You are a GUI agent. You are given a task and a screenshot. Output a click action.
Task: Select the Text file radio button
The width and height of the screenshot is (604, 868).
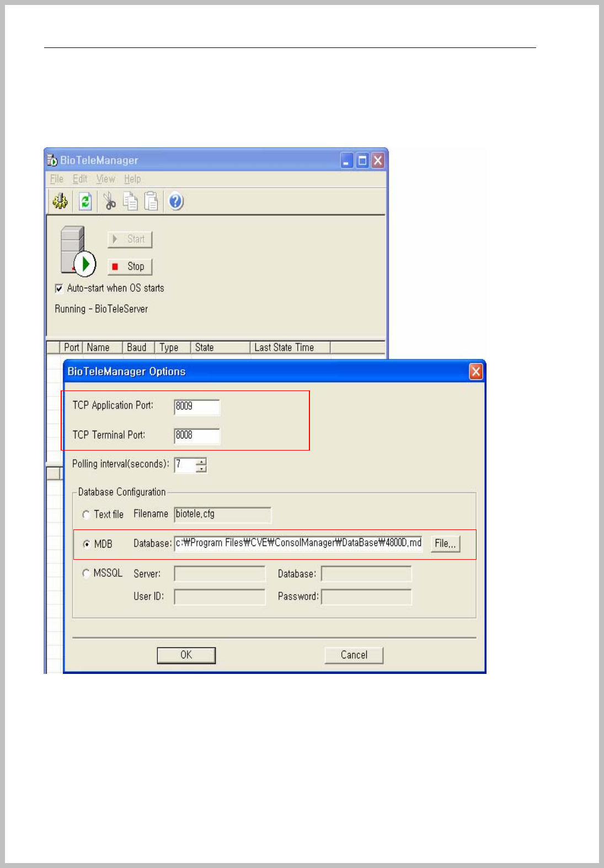click(x=86, y=515)
